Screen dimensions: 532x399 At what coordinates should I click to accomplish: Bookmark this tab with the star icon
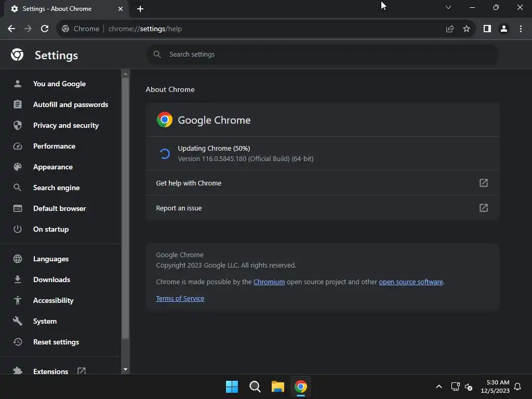tap(467, 29)
